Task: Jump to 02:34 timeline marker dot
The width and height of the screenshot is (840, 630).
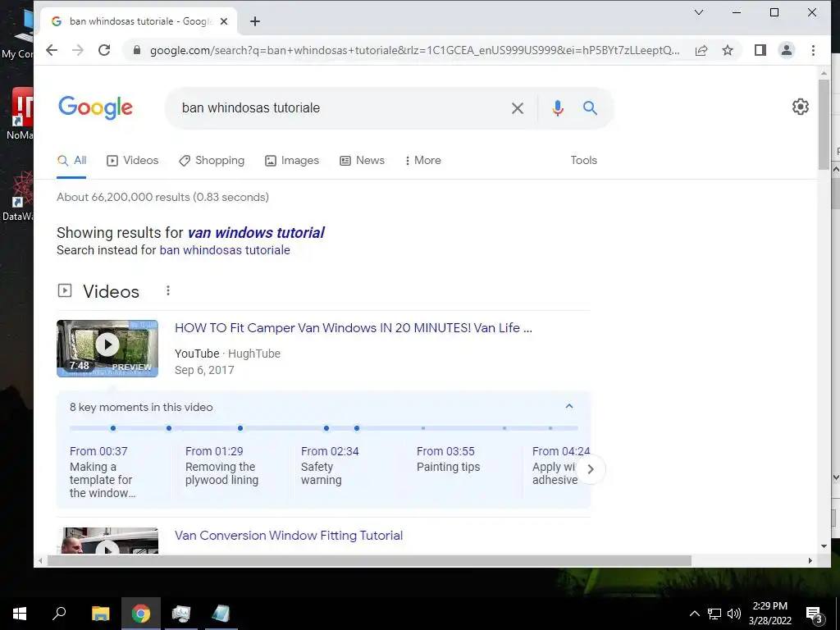Action: pyautogui.click(x=240, y=428)
